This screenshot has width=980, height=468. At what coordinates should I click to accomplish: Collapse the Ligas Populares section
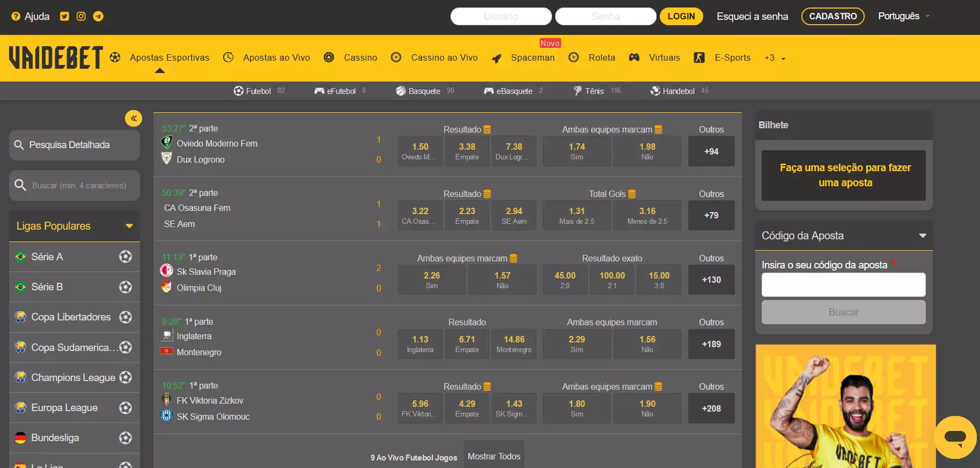click(129, 226)
